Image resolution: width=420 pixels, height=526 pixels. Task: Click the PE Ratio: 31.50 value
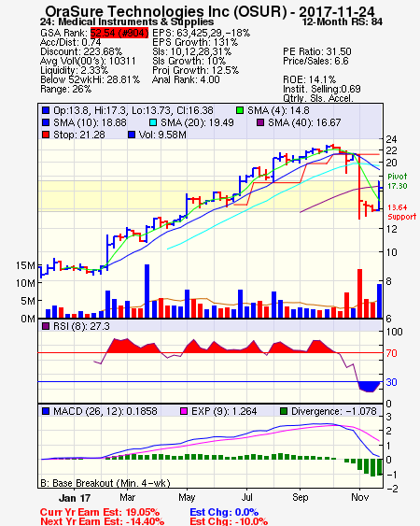click(317, 51)
